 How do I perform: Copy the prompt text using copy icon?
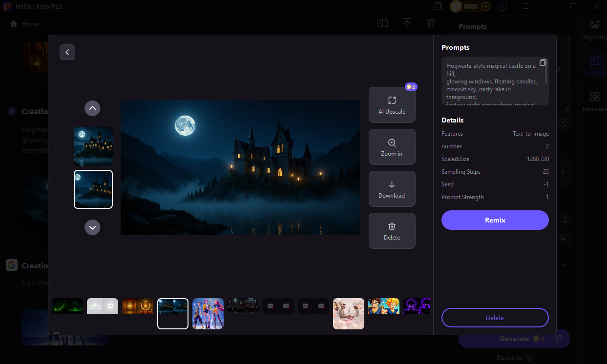coord(543,62)
